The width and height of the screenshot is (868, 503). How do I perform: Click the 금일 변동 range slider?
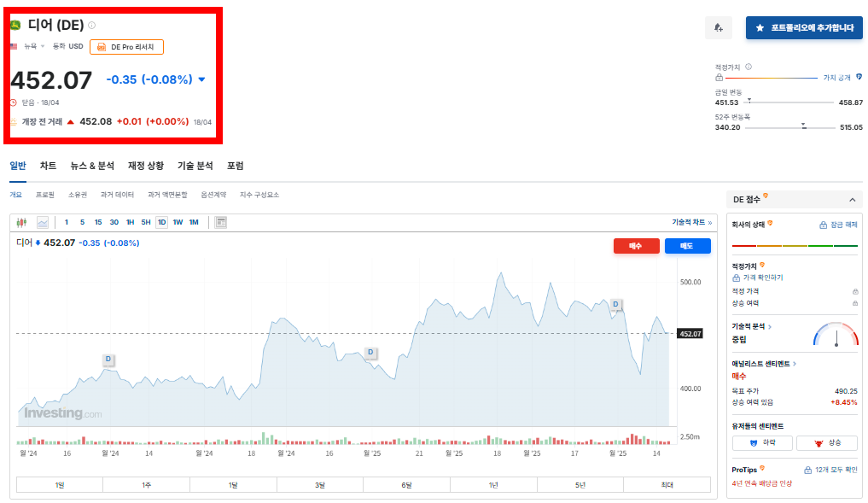pyautogui.click(x=789, y=102)
